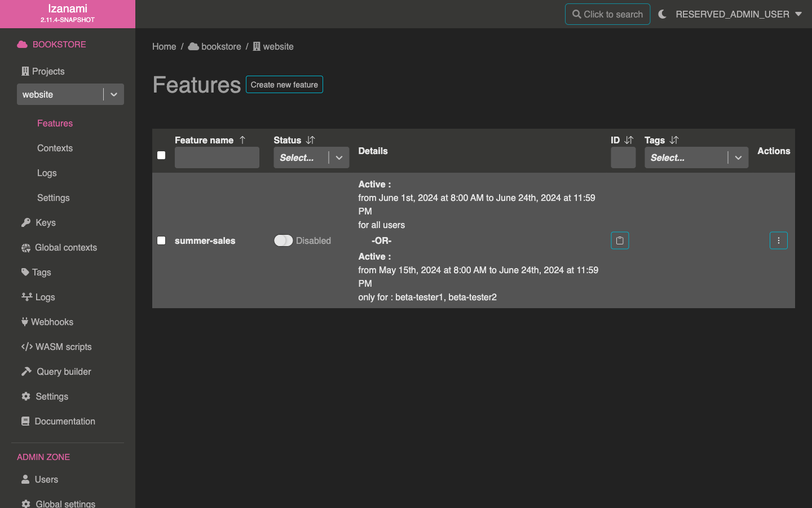Open the summer-sales actions menu (three dots)

click(x=778, y=240)
